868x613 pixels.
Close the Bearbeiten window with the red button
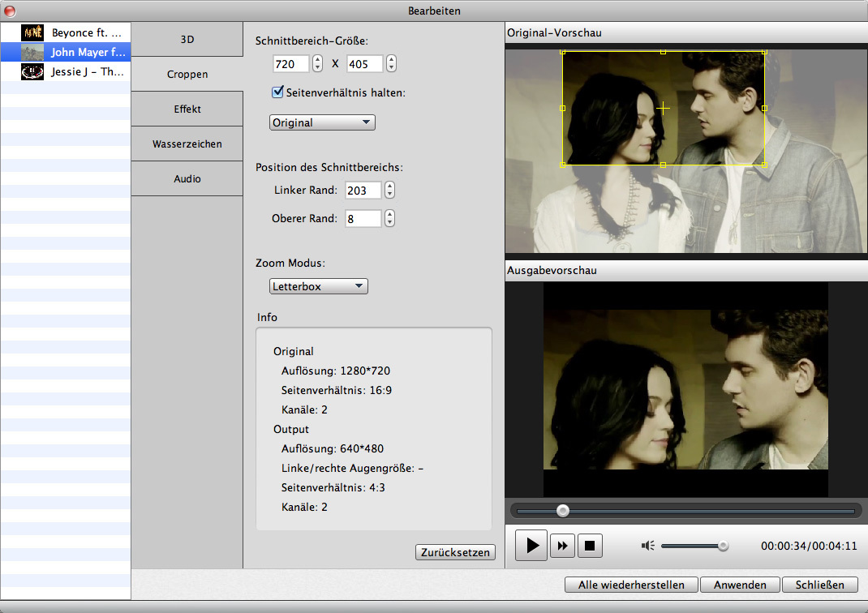10,11
